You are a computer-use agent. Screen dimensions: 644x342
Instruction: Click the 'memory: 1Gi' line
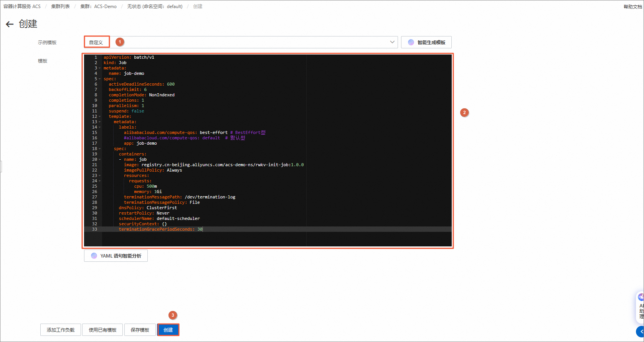[x=148, y=192]
